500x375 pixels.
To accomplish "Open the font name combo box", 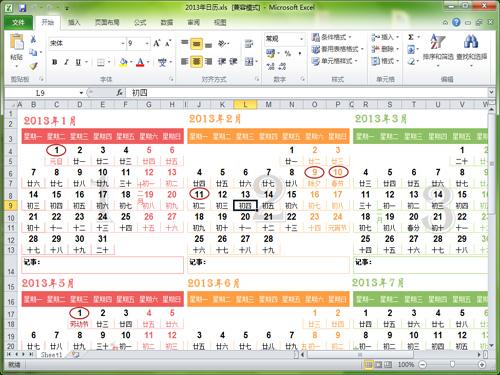I will 87,43.
